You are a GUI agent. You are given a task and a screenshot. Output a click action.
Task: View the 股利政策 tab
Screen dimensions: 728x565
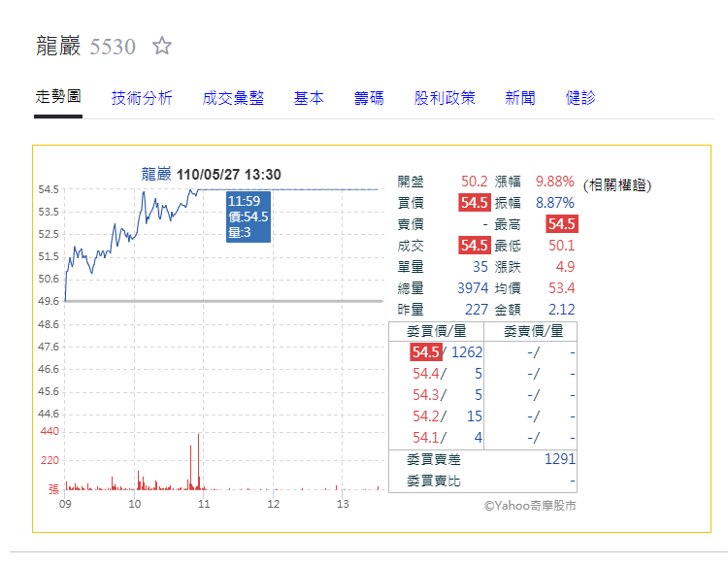[x=445, y=98]
